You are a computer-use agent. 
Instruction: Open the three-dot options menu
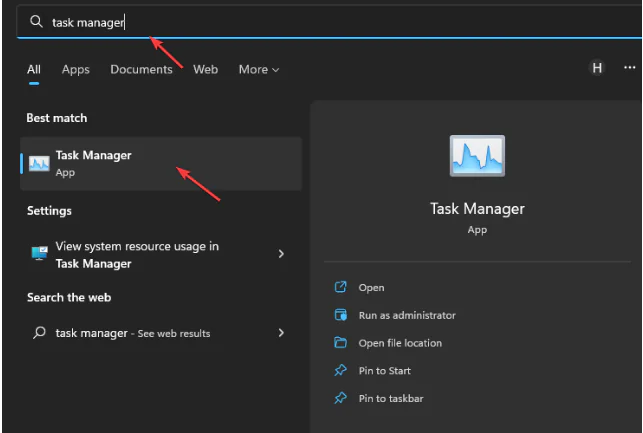tap(629, 68)
